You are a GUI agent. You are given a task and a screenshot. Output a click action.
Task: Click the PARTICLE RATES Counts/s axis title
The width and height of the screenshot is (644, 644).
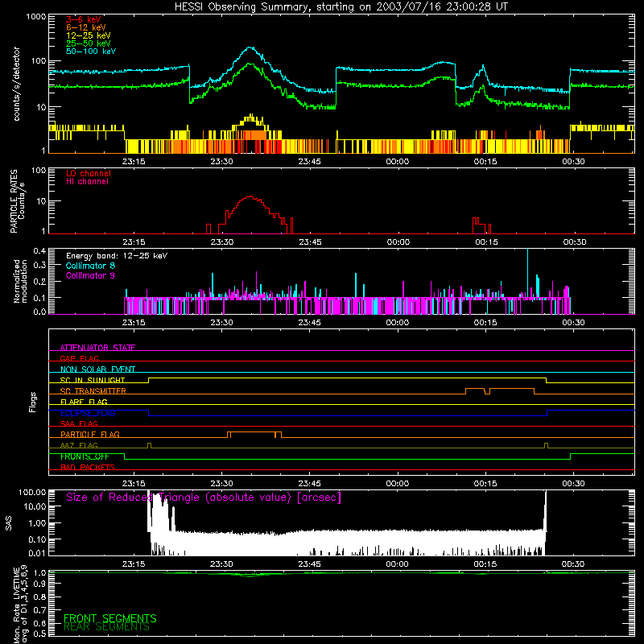(x=17, y=201)
